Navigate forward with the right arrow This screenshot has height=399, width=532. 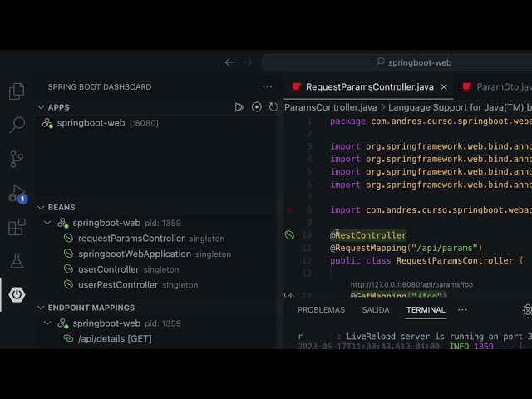(248, 62)
